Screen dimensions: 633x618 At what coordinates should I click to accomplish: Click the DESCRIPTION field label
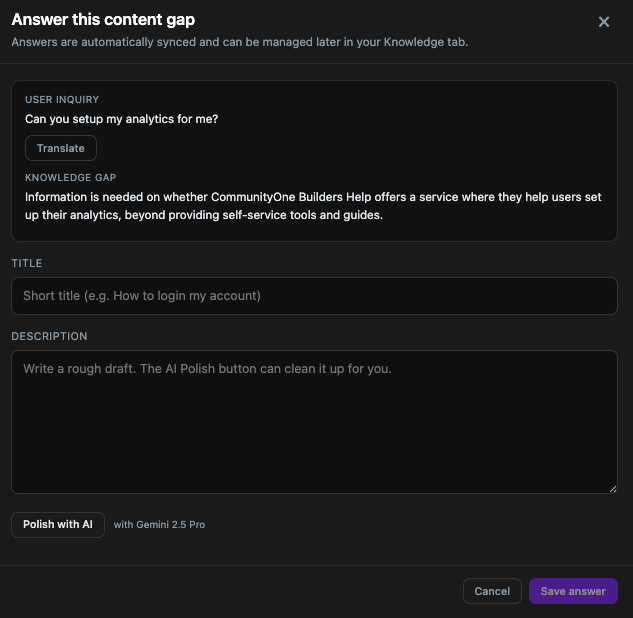pyautogui.click(x=49, y=336)
